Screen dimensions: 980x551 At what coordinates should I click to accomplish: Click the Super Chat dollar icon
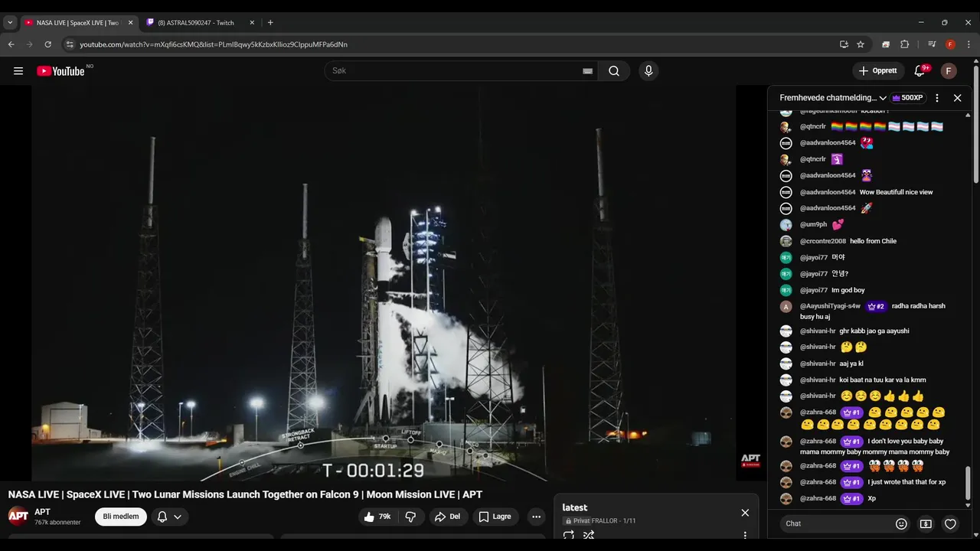(926, 524)
